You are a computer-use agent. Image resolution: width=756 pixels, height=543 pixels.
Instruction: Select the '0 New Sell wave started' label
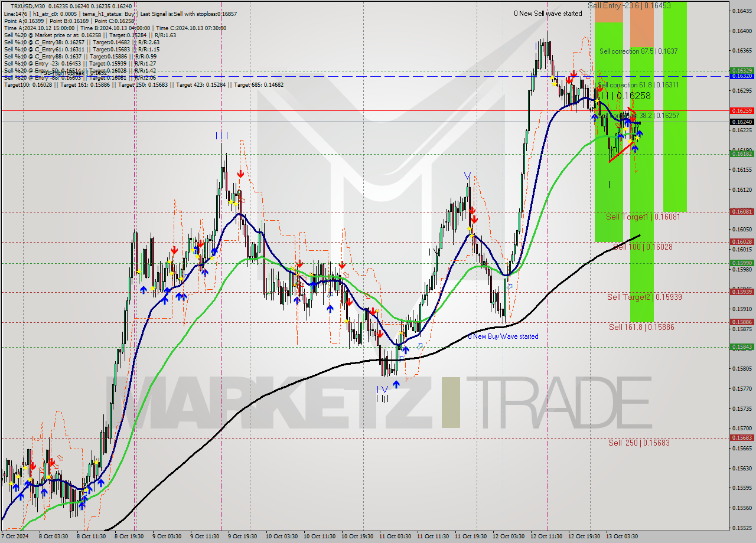pos(548,14)
